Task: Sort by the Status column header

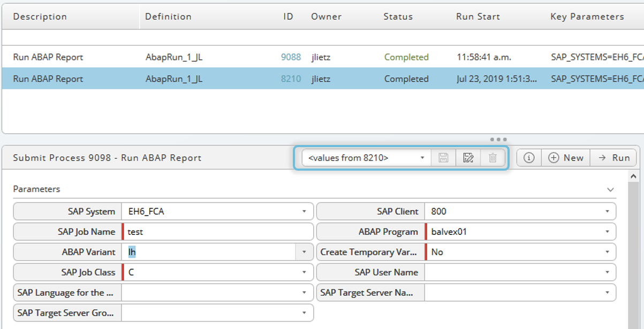Action: 398,17
